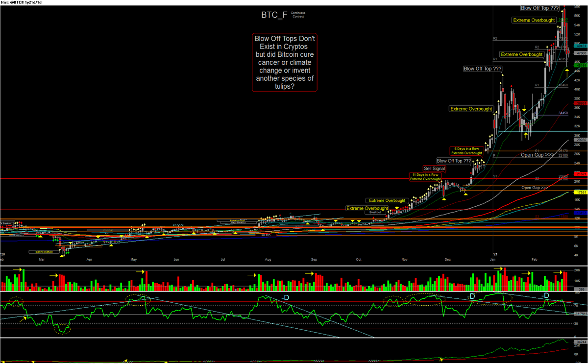The width and height of the screenshot is (588, 364).
Task: Click the 'Continuous Contract' label beside BTC_F
Action: click(298, 15)
